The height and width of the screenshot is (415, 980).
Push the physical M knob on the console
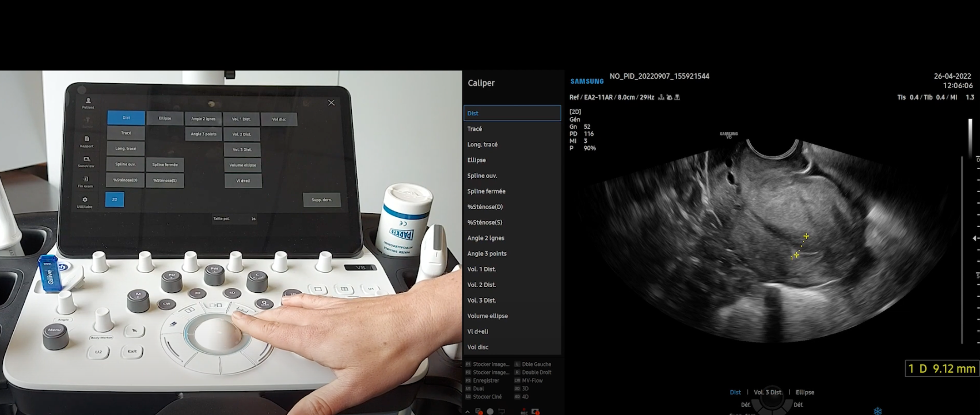(x=138, y=300)
